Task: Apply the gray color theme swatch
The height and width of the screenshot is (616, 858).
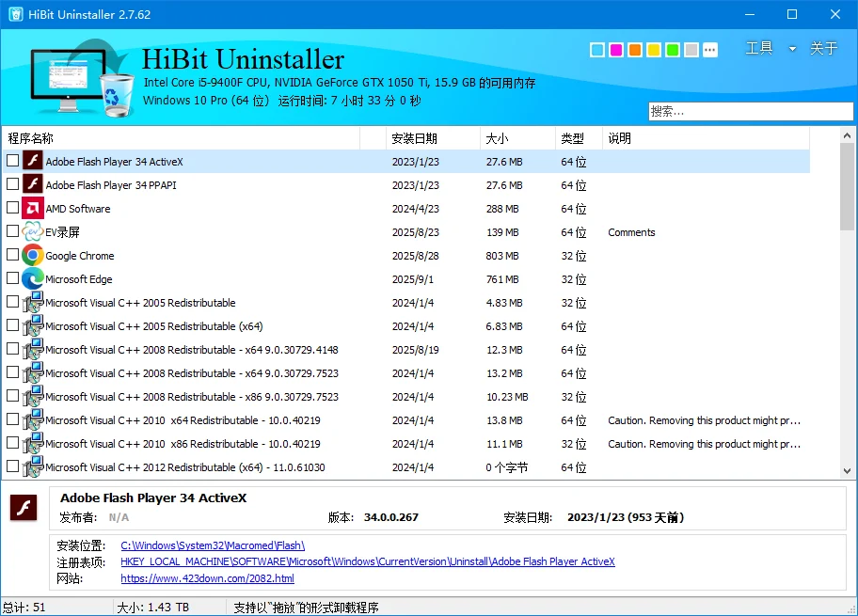Action: [x=691, y=51]
